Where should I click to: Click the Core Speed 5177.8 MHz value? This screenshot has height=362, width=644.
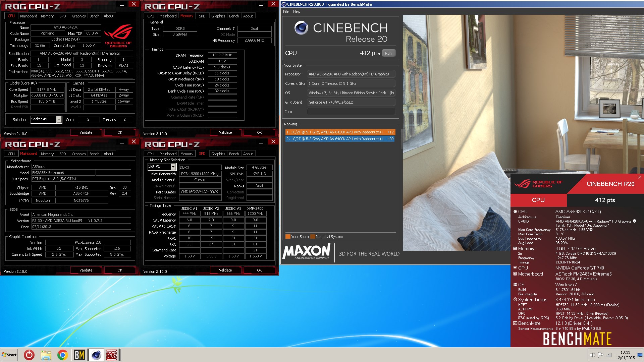[47, 89]
